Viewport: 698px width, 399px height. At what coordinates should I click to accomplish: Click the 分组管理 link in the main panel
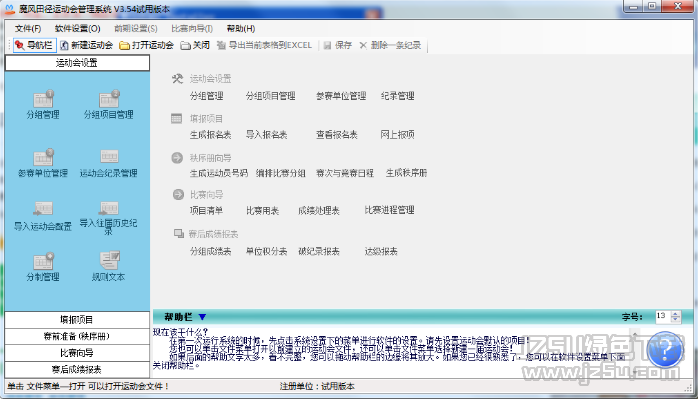click(207, 96)
